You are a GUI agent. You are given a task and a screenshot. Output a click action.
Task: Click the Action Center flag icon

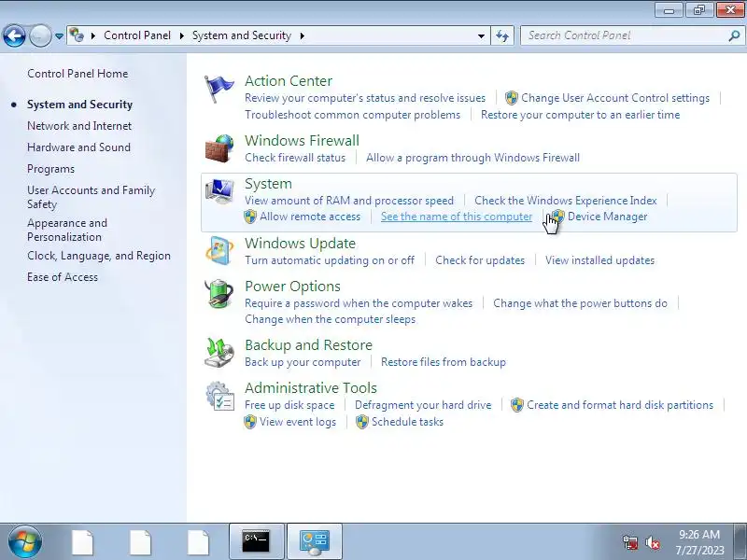pyautogui.click(x=219, y=89)
